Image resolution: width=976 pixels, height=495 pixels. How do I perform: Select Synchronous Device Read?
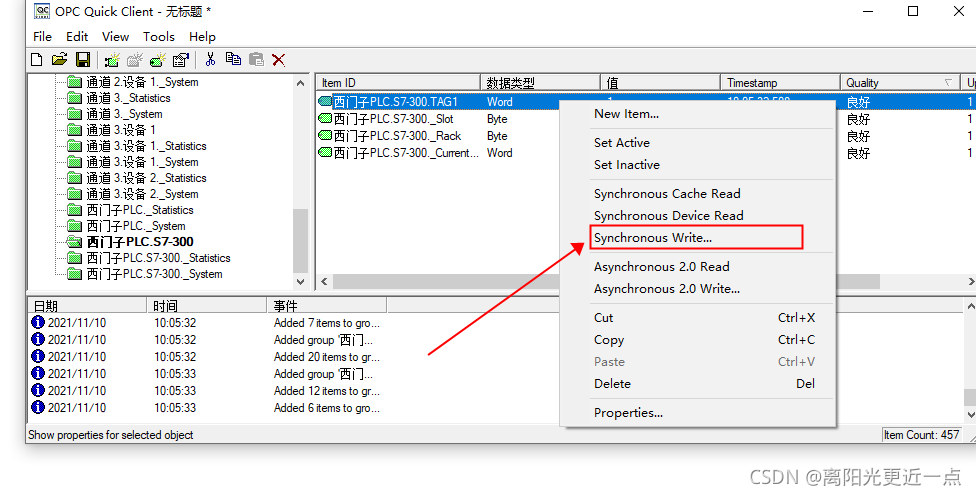point(697,215)
